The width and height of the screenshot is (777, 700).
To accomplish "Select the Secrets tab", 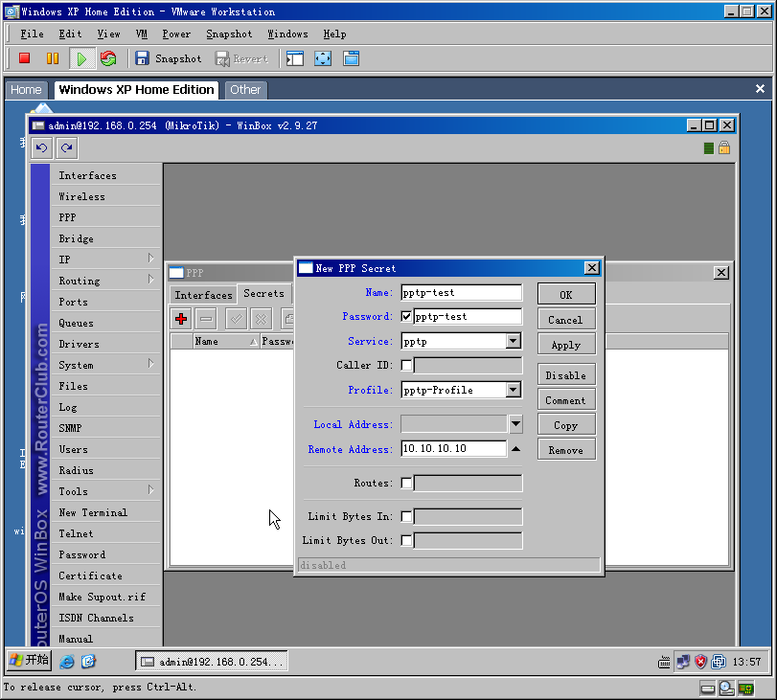I will point(263,294).
